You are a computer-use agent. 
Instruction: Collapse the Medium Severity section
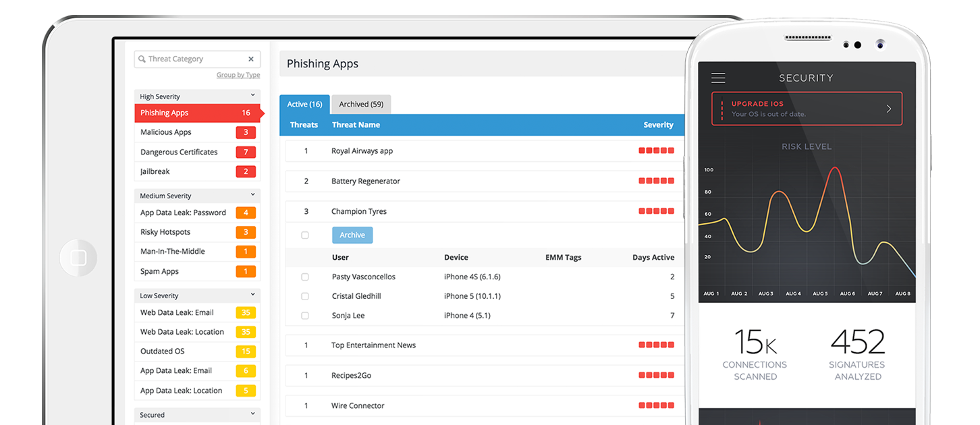(253, 195)
